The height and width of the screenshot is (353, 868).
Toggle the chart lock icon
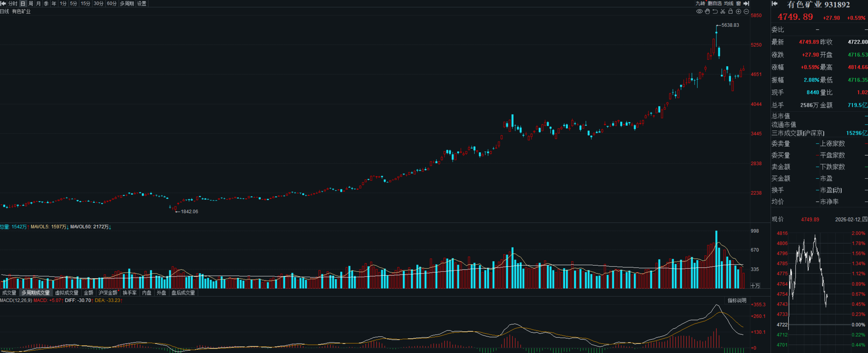click(731, 11)
